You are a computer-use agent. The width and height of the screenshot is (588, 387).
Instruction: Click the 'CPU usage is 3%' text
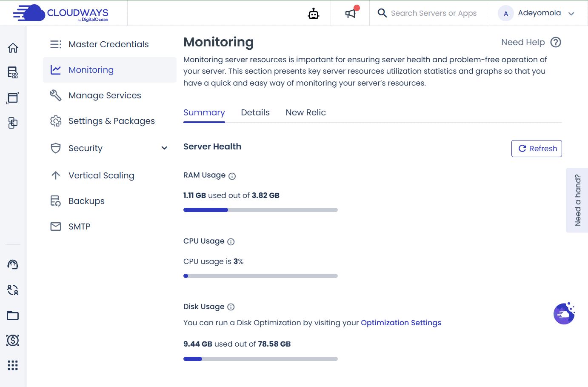tap(214, 261)
